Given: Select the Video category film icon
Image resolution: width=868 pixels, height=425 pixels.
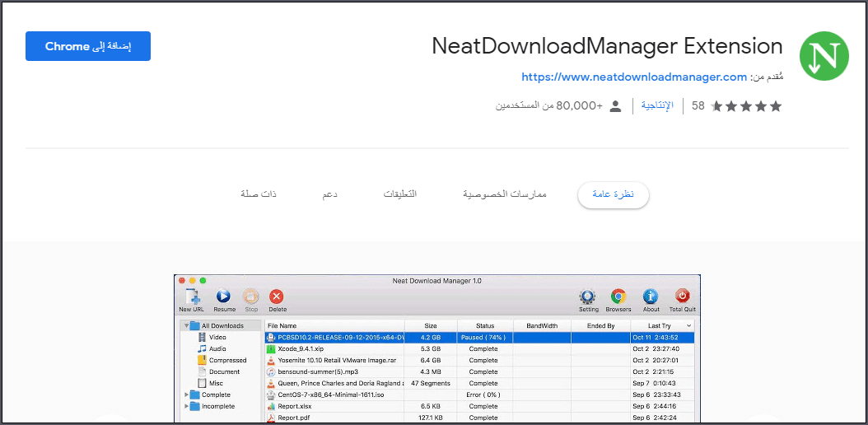Looking at the screenshot, I should 202,337.
